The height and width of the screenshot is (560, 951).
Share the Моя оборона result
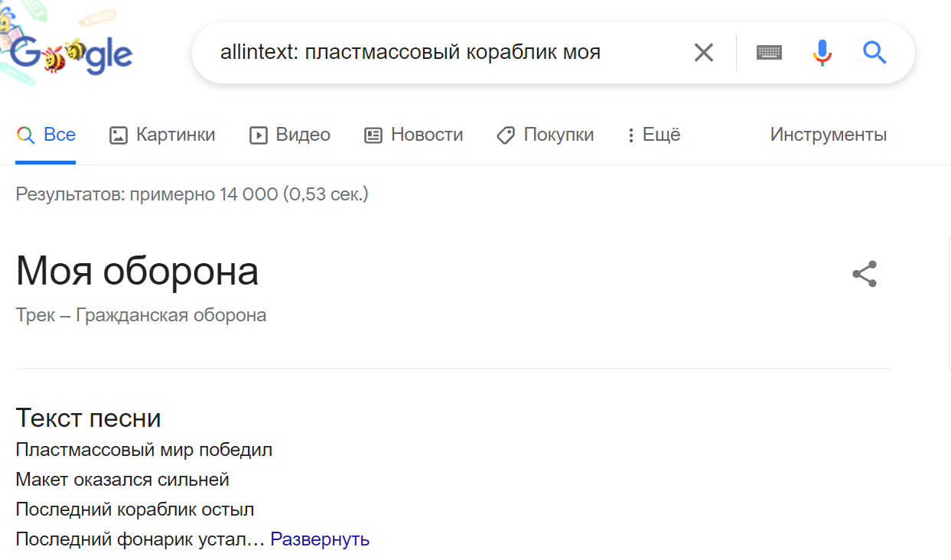click(865, 275)
